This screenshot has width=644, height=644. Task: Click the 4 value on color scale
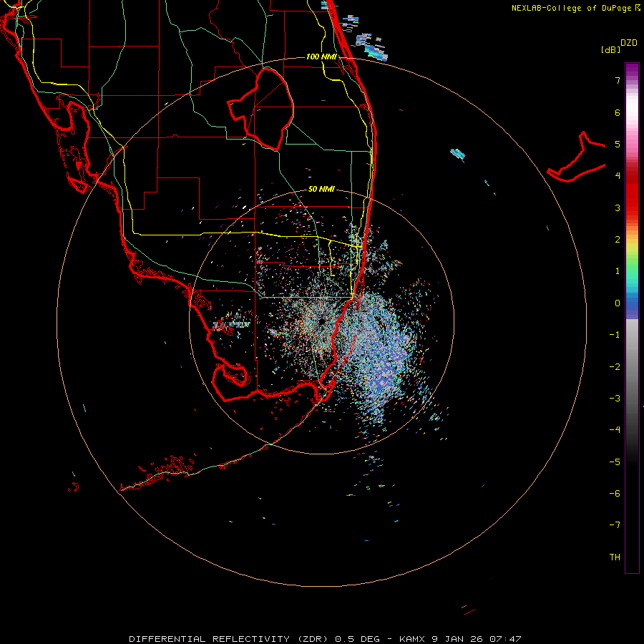click(x=618, y=176)
